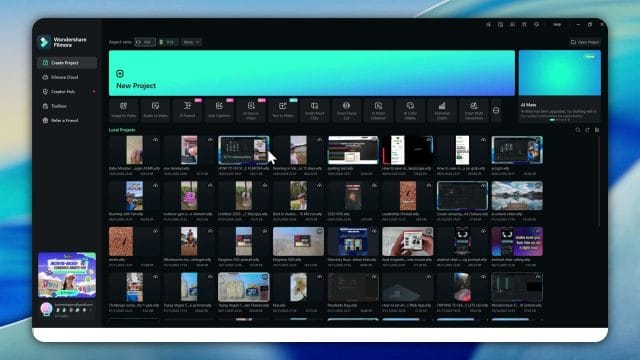Select the 16:9 aspect ratio

145,42
